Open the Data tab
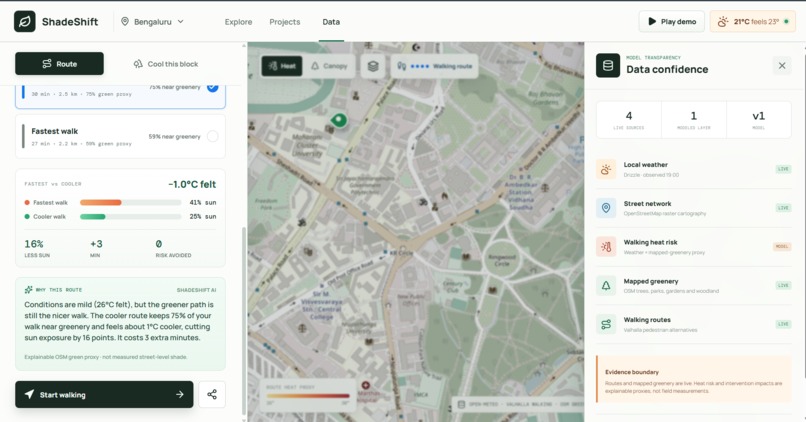806x422 pixels. [331, 22]
